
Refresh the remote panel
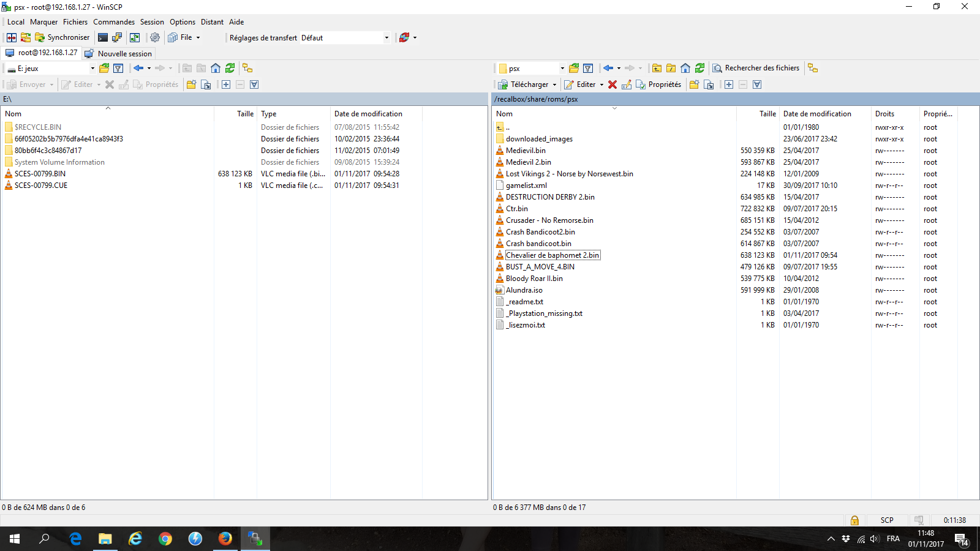(699, 68)
